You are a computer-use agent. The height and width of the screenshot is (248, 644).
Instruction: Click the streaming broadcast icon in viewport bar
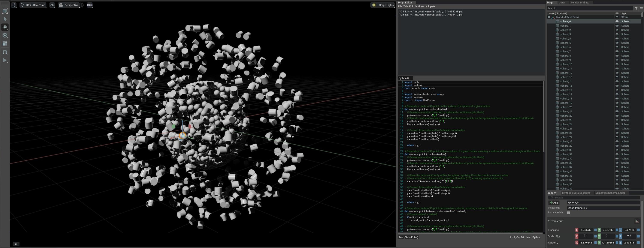click(x=90, y=5)
